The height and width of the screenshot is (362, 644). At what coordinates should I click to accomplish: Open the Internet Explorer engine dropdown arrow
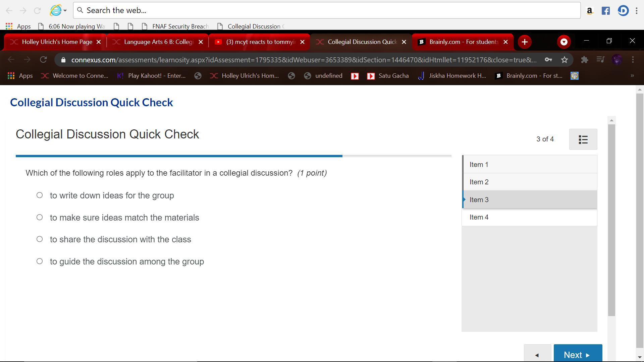click(65, 10)
